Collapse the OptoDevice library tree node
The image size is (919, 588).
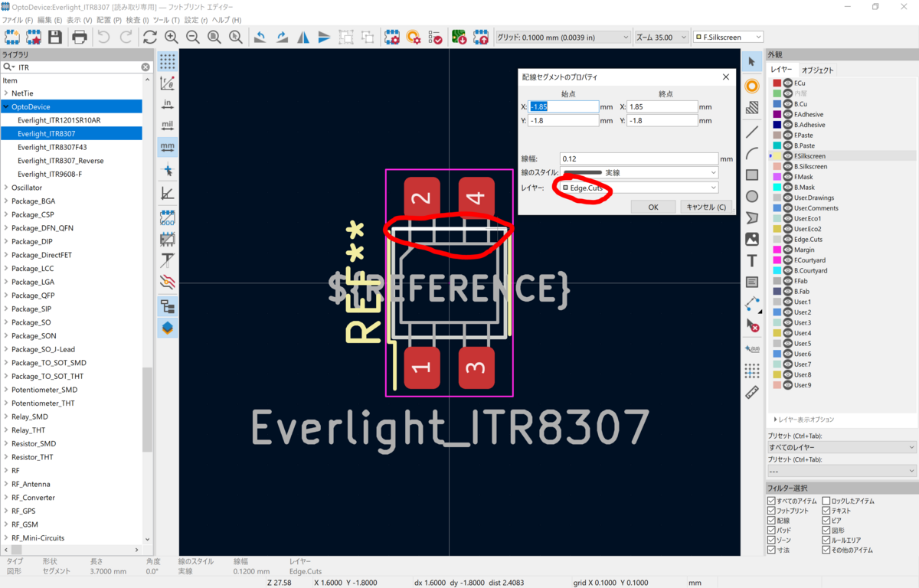(x=5, y=106)
